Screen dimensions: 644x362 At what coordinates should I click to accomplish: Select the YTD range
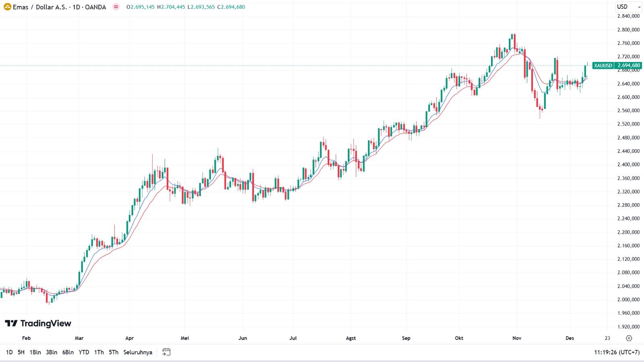coord(84,352)
